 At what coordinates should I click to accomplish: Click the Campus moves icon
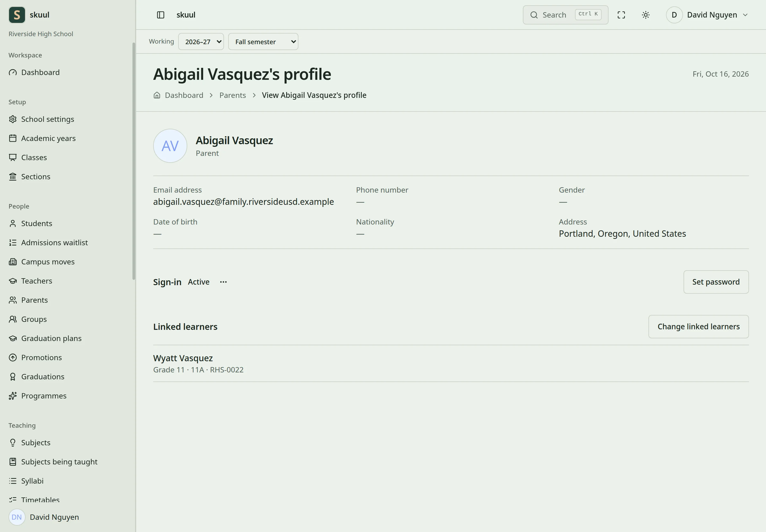[x=13, y=262]
